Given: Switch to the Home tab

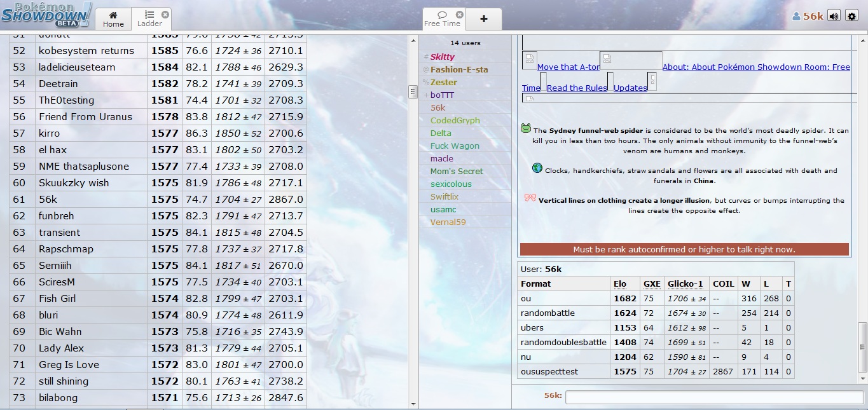Looking at the screenshot, I should click(113, 19).
